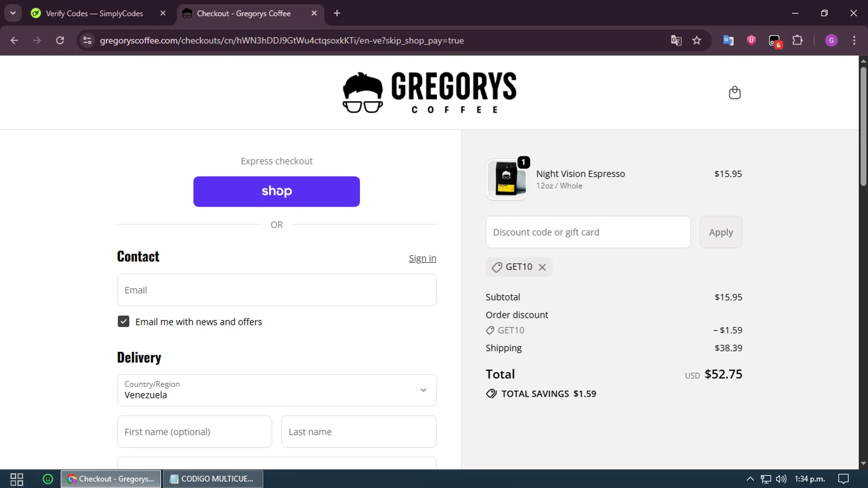Focus the Email input field

tap(277, 290)
